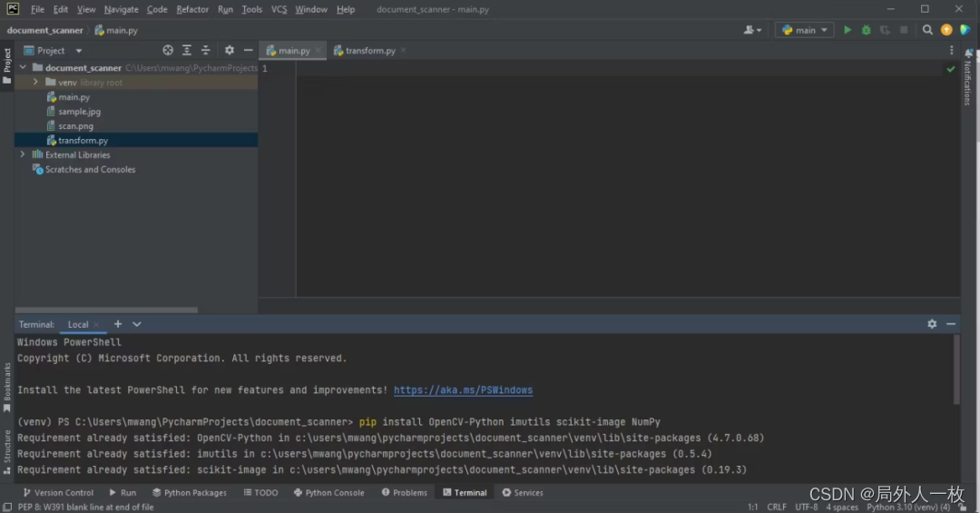
Task: Open the File menu
Action: point(37,9)
